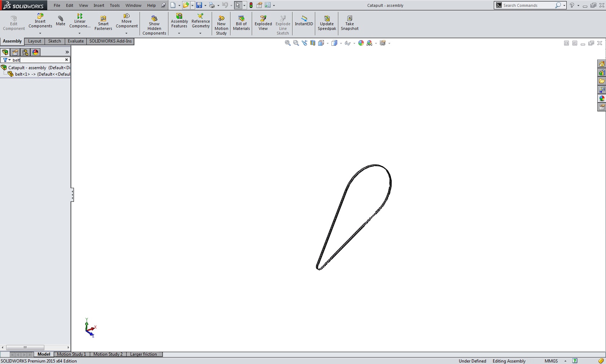
Task: Expand Insert Components dropdown arrow
Action: pos(40,34)
